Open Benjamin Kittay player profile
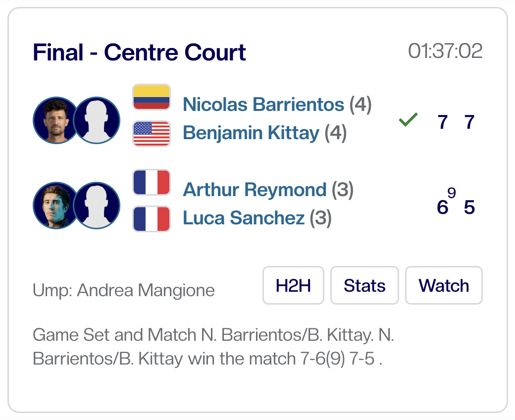Screen dimensions: 515x420 tap(251, 133)
